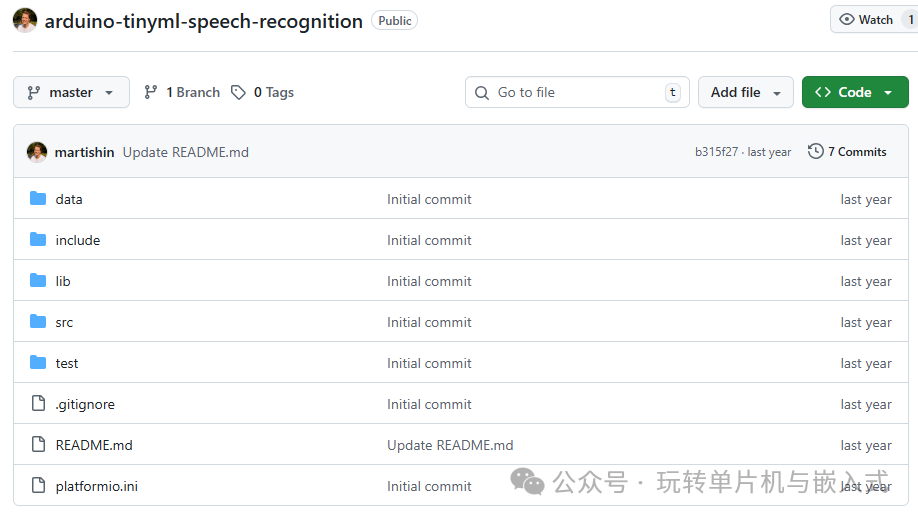Click the .gitignore file icon

[39, 404]
